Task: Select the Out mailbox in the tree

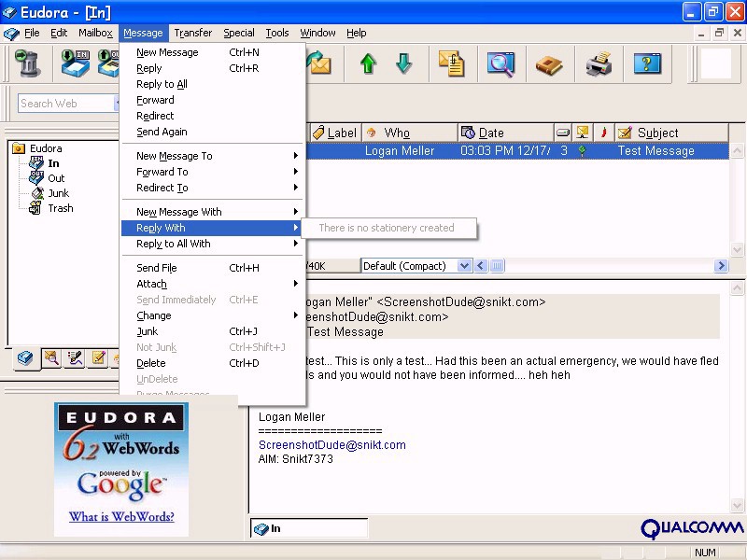Action: click(x=56, y=178)
